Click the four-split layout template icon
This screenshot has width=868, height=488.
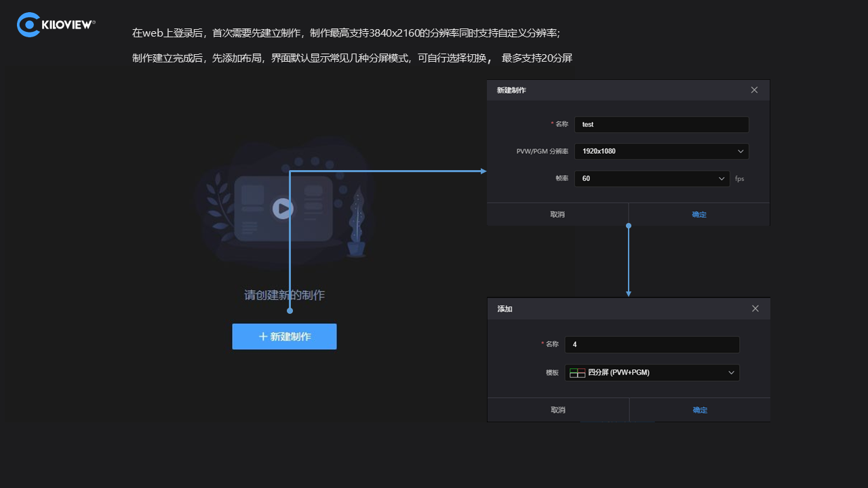(577, 372)
